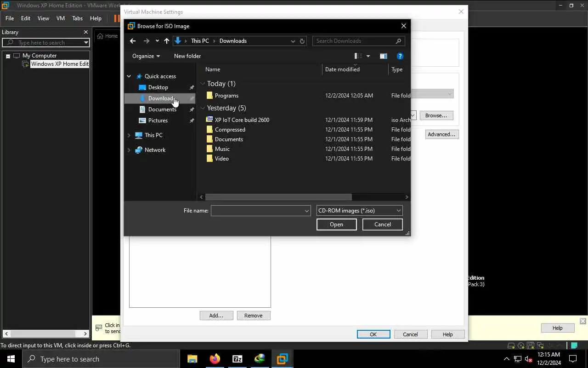The image size is (588, 368).
Task: Open library search dropdown arrow
Action: point(86,42)
